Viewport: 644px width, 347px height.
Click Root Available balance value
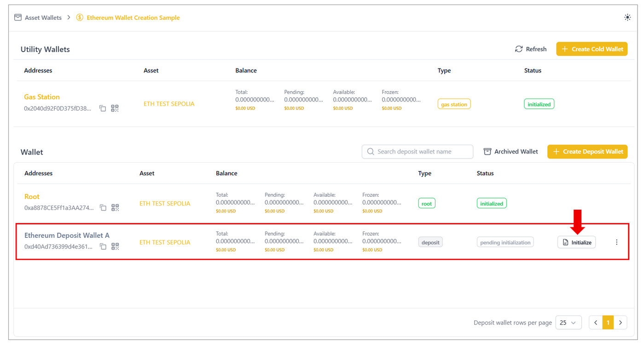(x=333, y=202)
